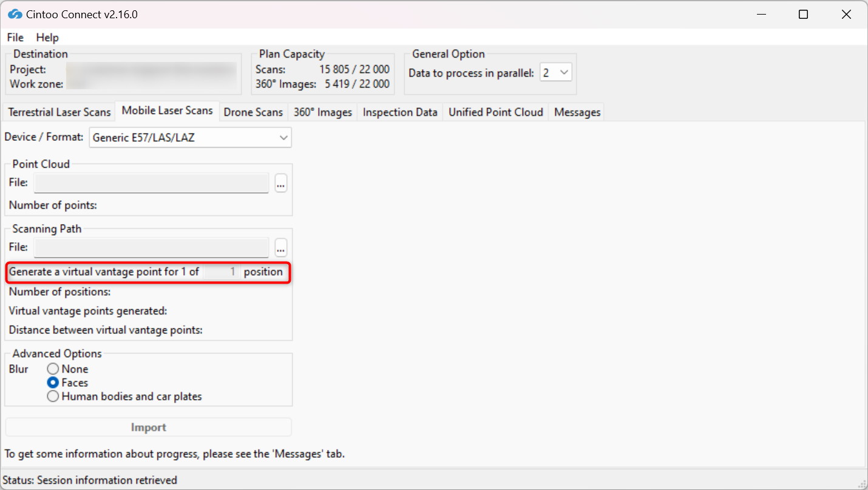Maximize the Cintoo Connect window

[x=803, y=15]
